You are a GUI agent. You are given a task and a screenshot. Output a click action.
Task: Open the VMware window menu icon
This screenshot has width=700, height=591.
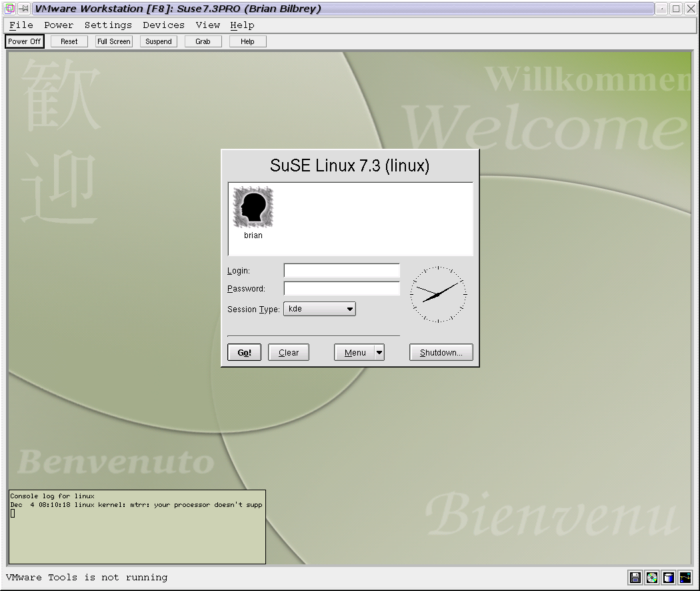10,9
